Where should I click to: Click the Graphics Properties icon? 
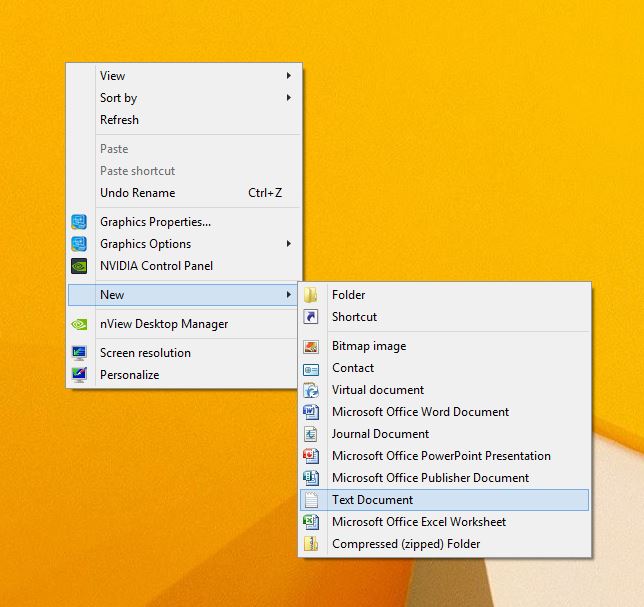79,222
